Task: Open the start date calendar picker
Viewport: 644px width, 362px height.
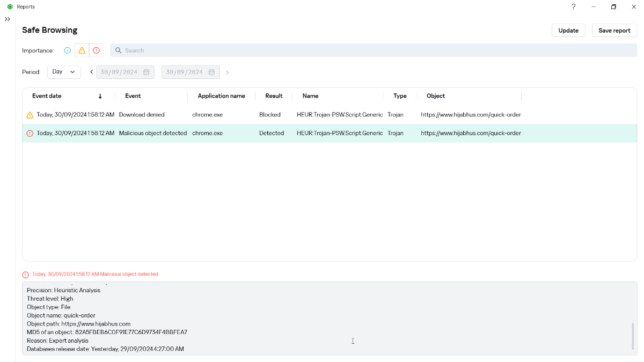Action: 146,72
